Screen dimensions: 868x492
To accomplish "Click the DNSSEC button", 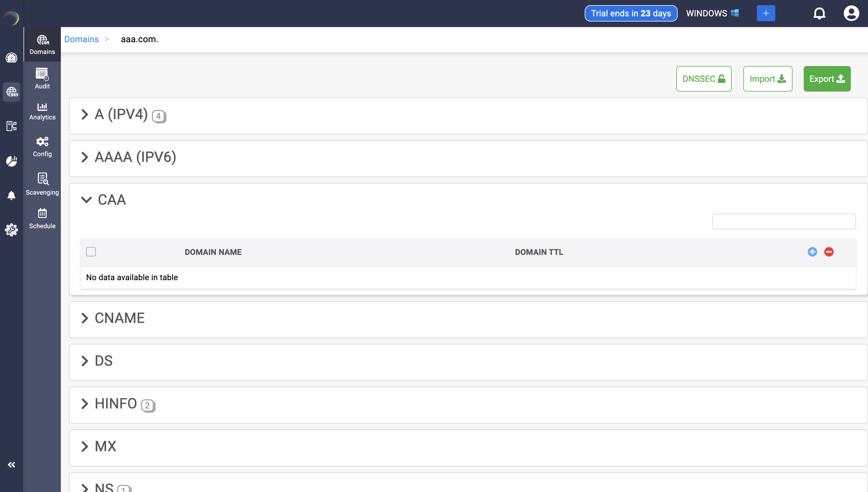I will pyautogui.click(x=704, y=79).
